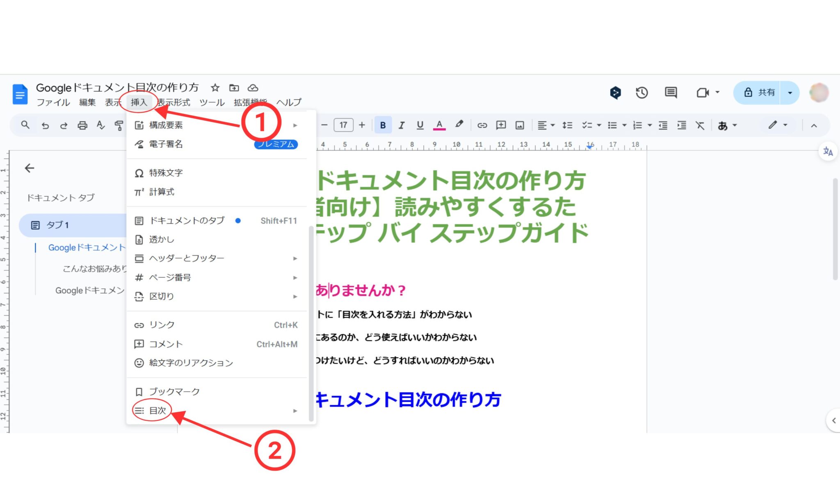Screen dimensions: 840x504
Task: Open the 挿入 menu
Action: 139,101
